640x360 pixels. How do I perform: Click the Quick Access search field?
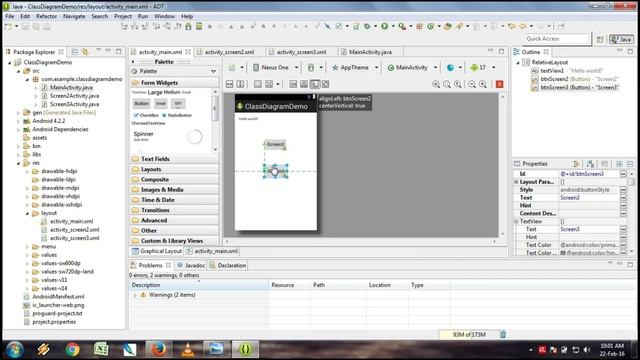click(x=557, y=39)
